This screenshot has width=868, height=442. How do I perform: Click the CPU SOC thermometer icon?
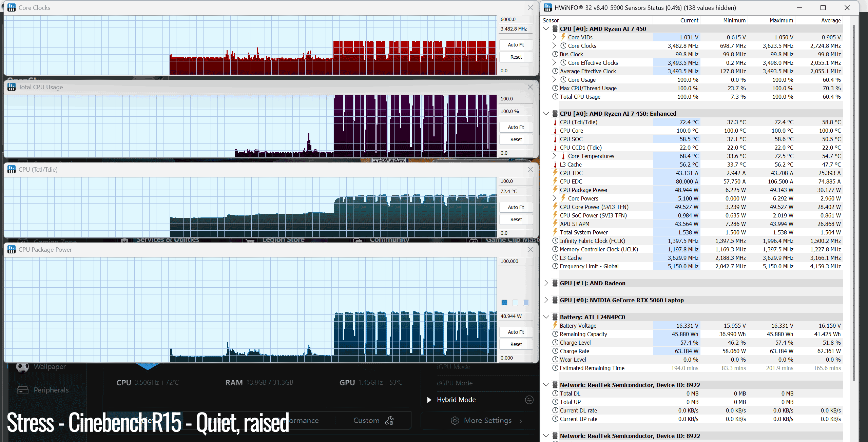[x=555, y=139]
